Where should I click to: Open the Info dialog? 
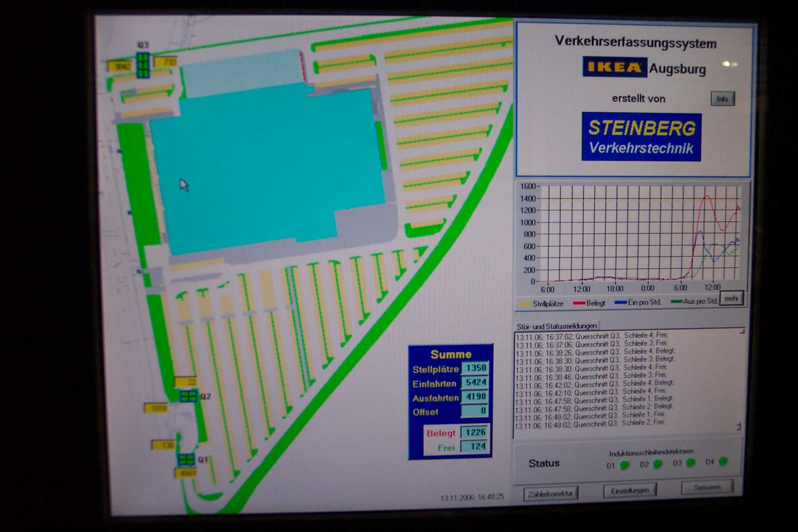click(722, 99)
